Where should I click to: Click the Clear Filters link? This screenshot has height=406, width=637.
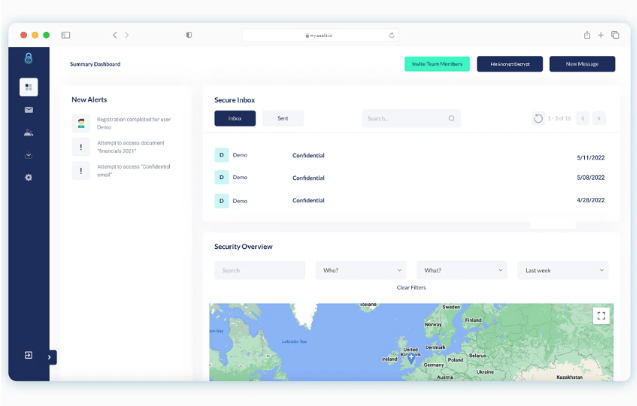411,287
